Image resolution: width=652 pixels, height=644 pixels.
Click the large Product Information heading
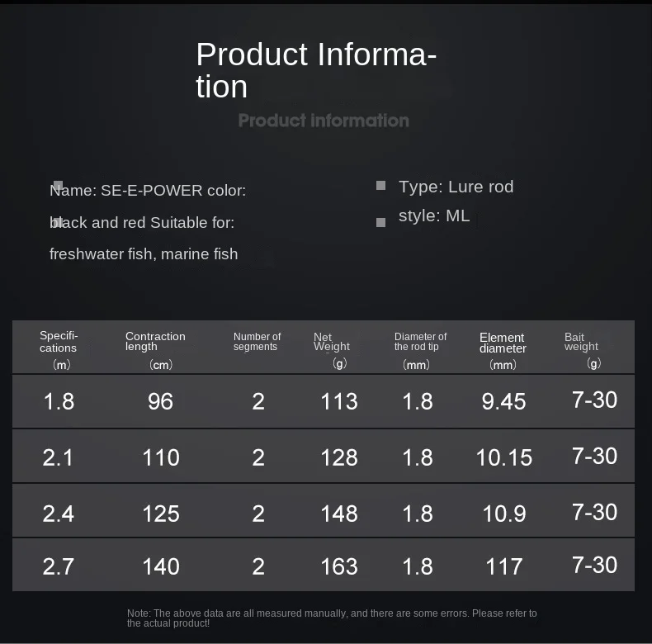tap(316, 70)
